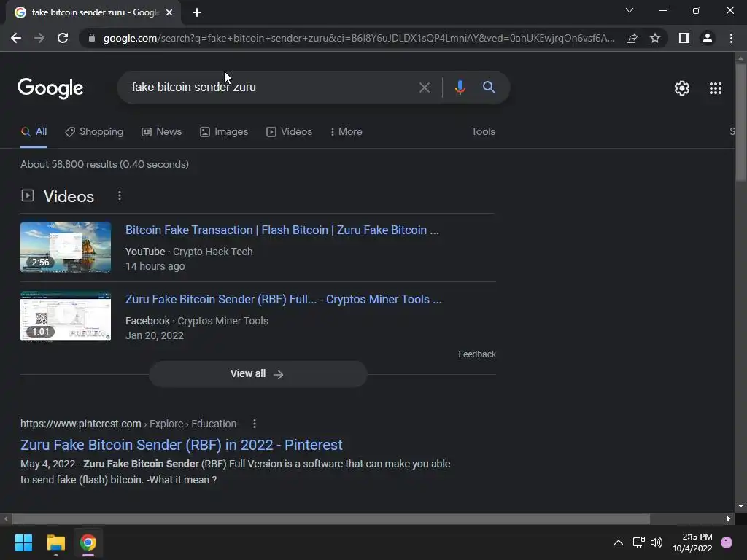Bookmark this page with the star

(x=655, y=38)
